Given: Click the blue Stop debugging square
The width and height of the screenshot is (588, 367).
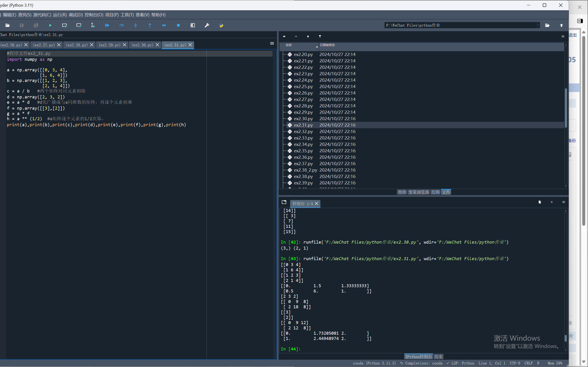Looking at the screenshot, I should point(178,25).
